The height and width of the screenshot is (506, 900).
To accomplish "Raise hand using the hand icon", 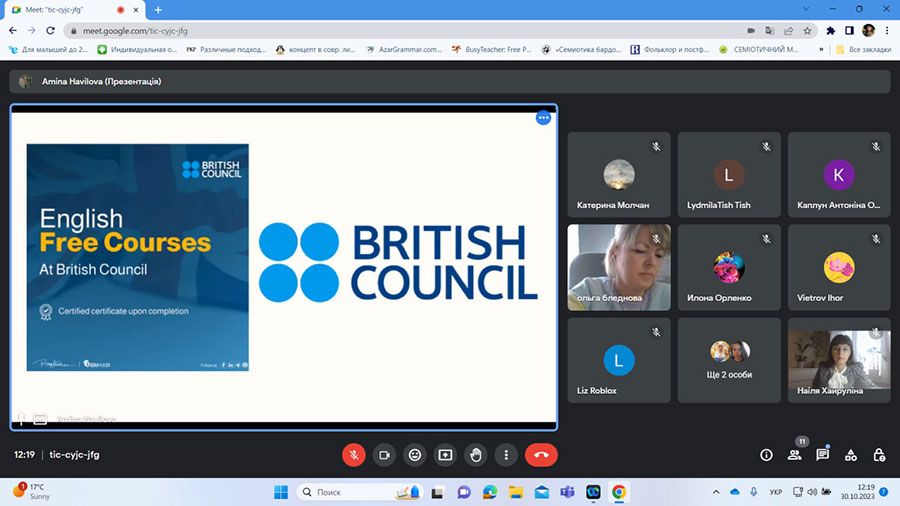I will [x=475, y=455].
